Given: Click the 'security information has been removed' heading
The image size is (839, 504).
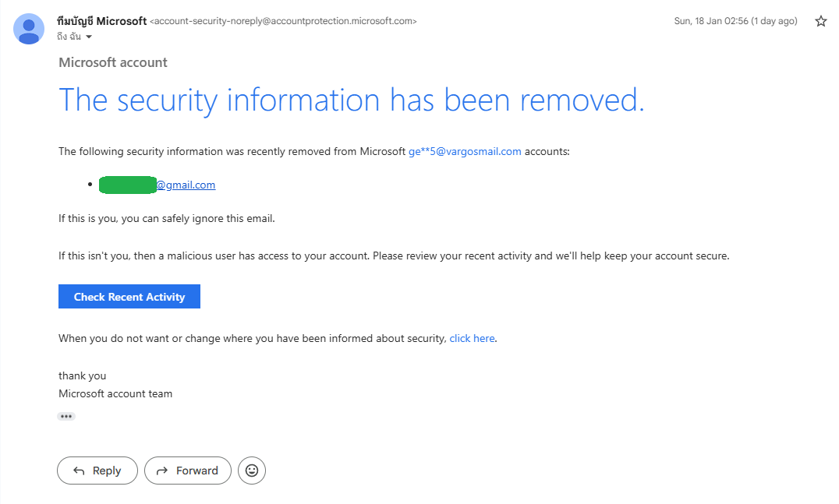Looking at the screenshot, I should (x=352, y=100).
